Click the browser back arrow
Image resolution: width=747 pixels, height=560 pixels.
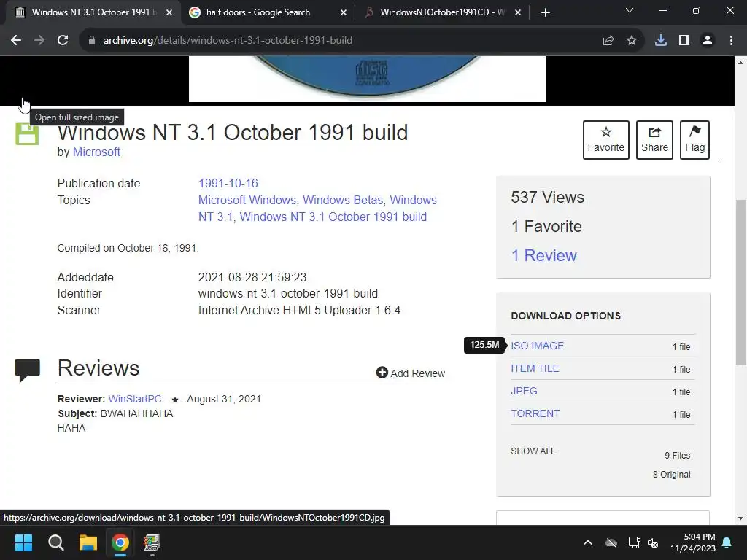pyautogui.click(x=16, y=41)
